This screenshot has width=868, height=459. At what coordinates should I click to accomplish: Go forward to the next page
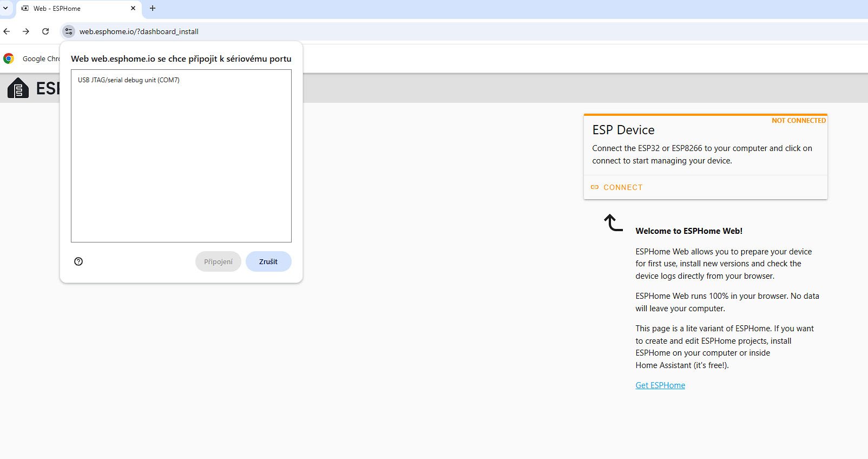tap(26, 31)
